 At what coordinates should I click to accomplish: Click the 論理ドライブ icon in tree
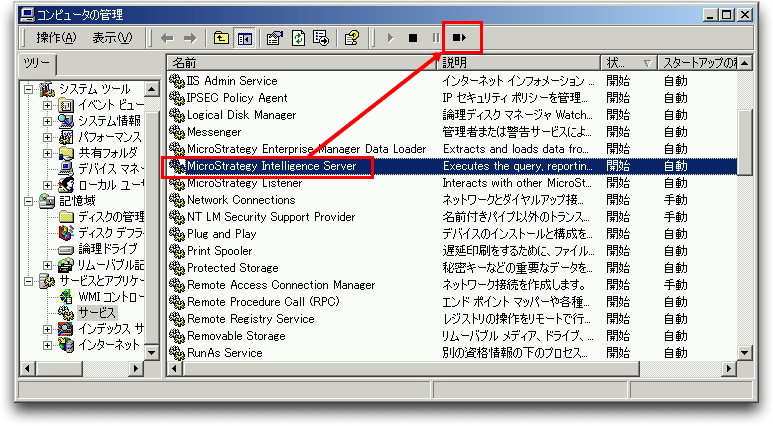point(66,249)
